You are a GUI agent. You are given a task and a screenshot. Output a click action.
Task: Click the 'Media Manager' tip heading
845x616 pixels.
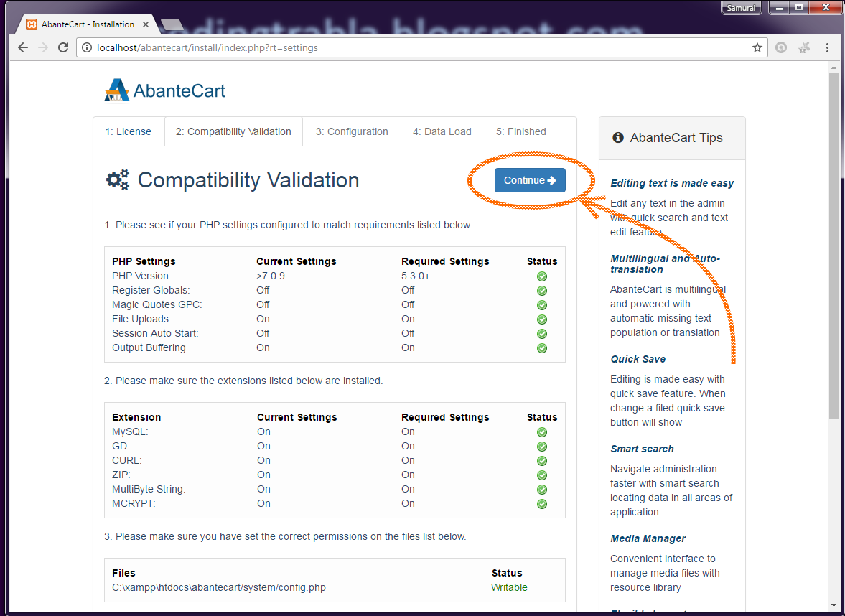[x=648, y=538]
